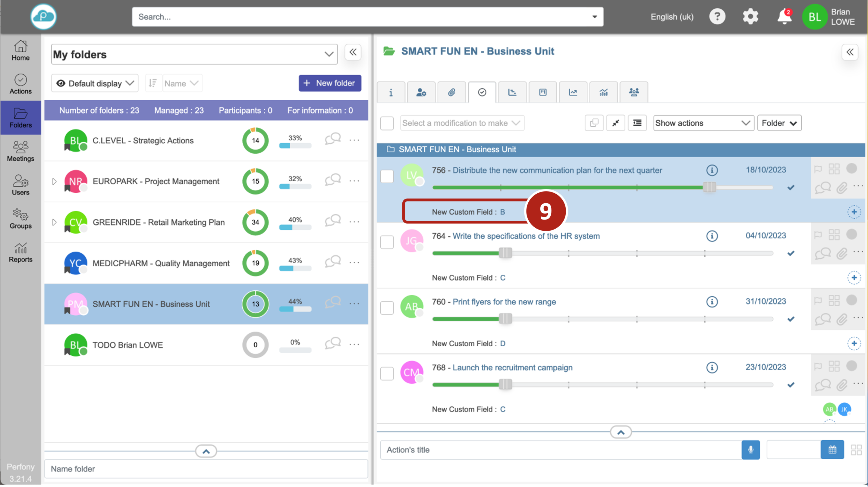Tick the checkbox for action 760
868x487 pixels.
387,308
